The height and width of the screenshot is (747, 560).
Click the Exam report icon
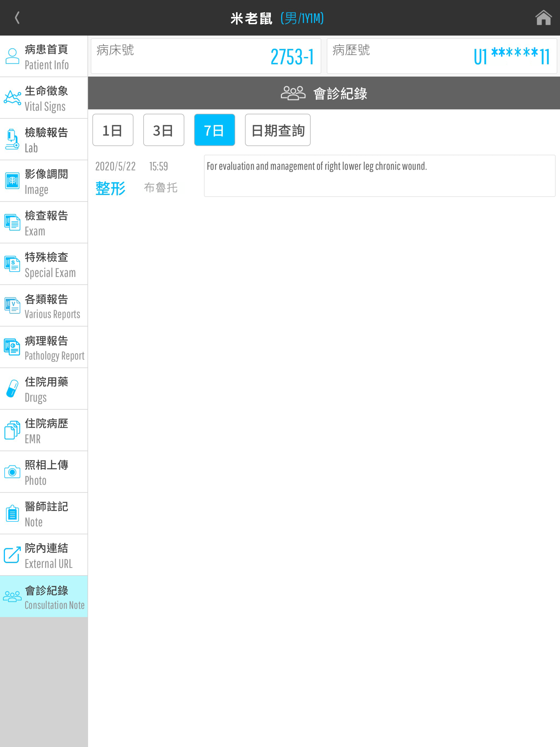(13, 222)
